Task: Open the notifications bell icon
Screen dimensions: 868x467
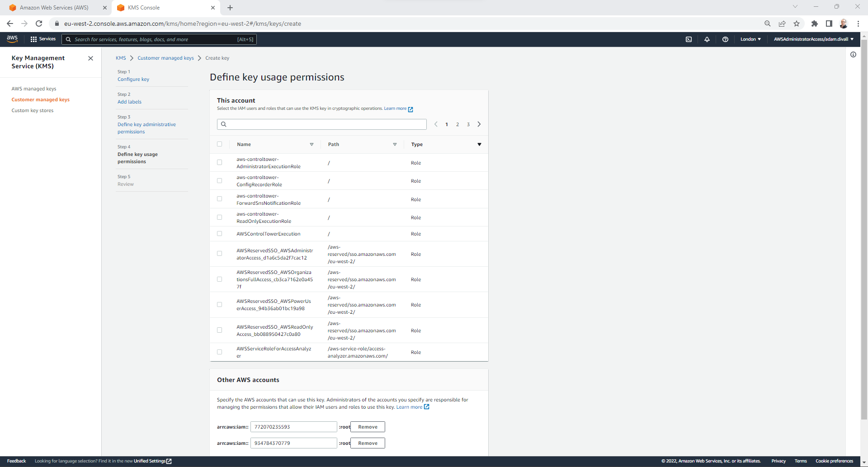Action: click(x=707, y=39)
